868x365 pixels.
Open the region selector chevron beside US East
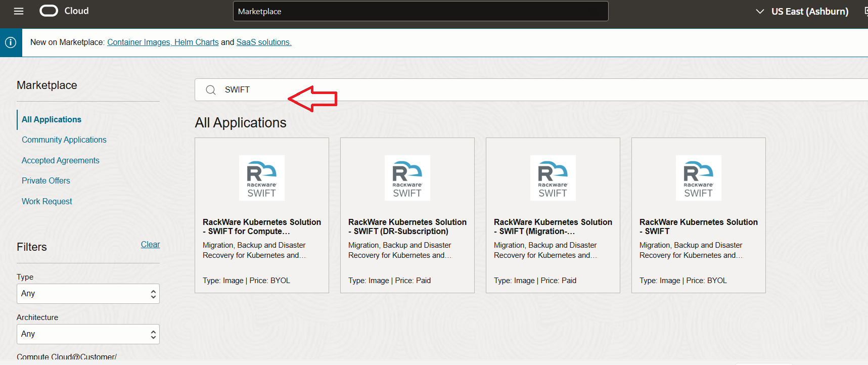(760, 11)
